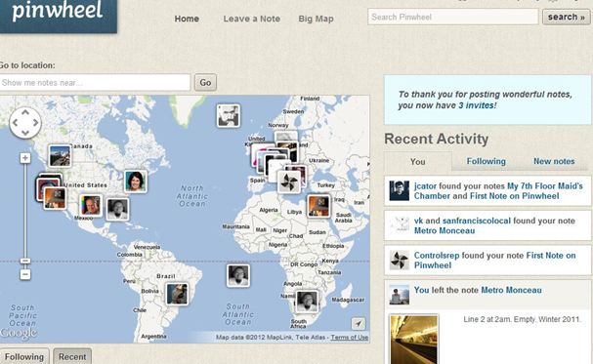Open the grayscale pin in the Gulf of Mexico
The width and height of the screenshot is (593, 364).
click(x=117, y=209)
